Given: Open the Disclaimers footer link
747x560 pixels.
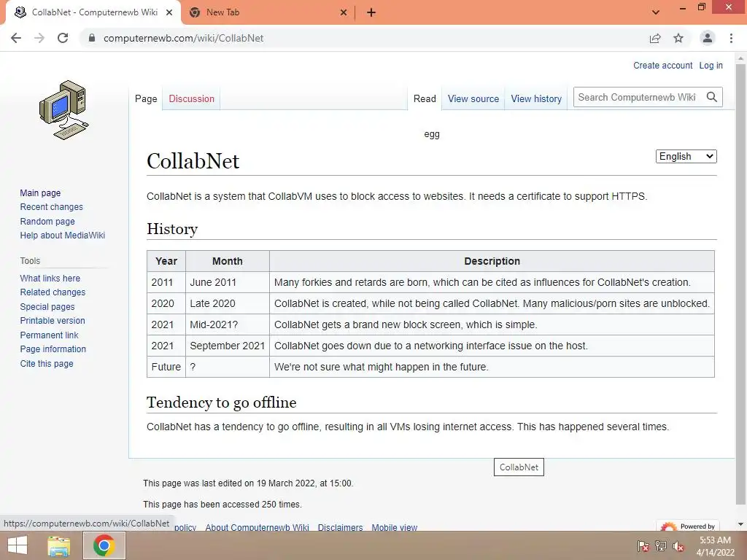Looking at the screenshot, I should tap(340, 527).
